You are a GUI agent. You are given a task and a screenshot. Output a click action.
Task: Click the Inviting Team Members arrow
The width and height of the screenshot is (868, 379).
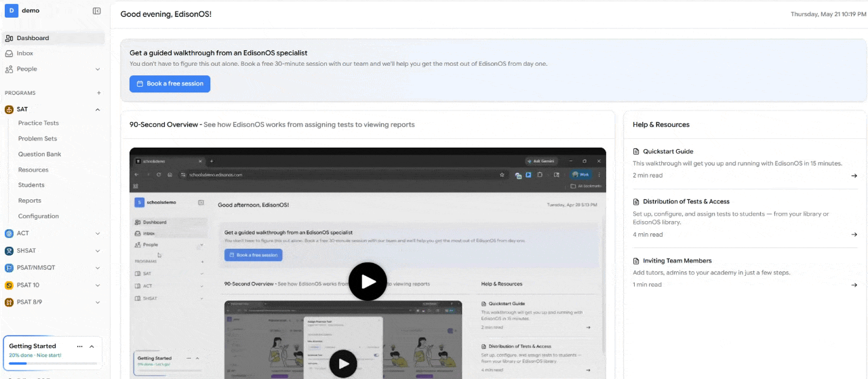854,285
